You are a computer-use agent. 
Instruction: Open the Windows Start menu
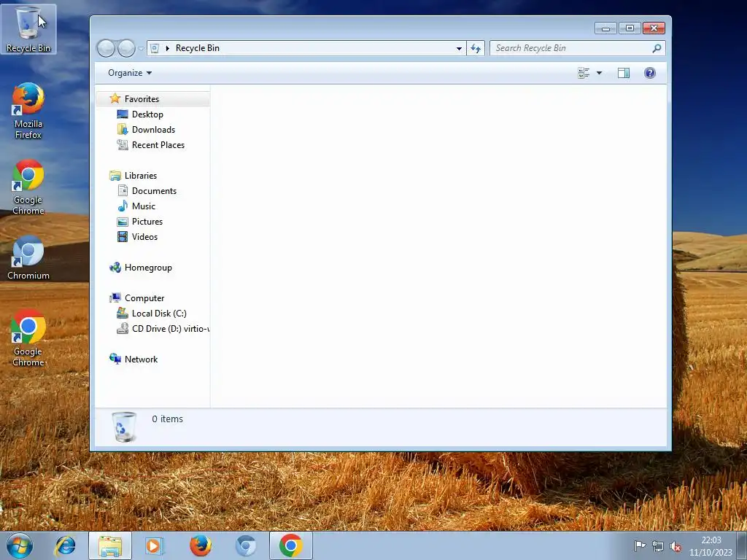[x=20, y=545]
